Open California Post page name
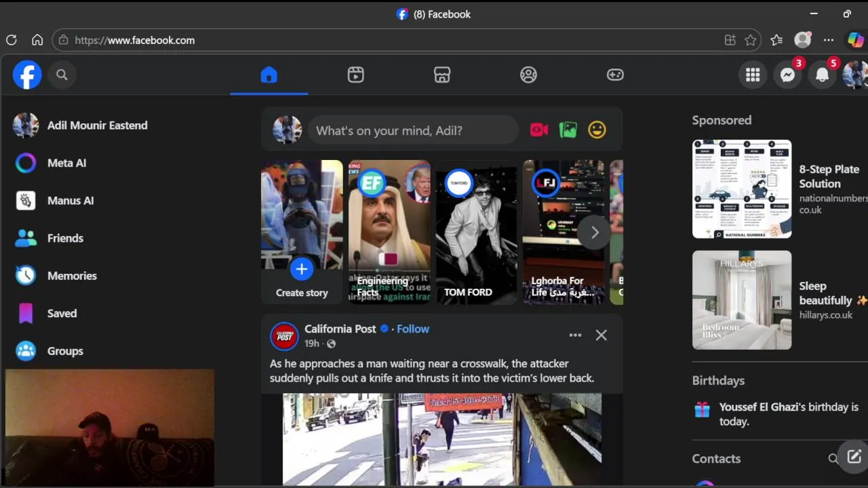 340,329
